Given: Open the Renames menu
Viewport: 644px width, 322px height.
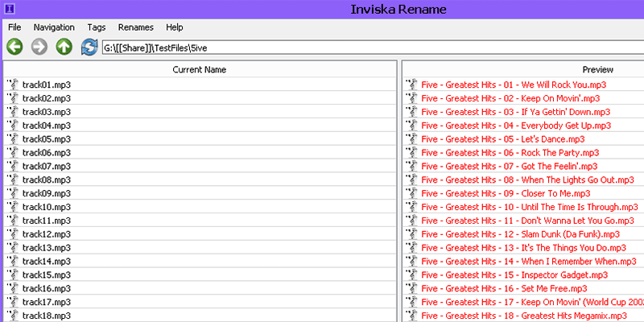Looking at the screenshot, I should (x=136, y=27).
